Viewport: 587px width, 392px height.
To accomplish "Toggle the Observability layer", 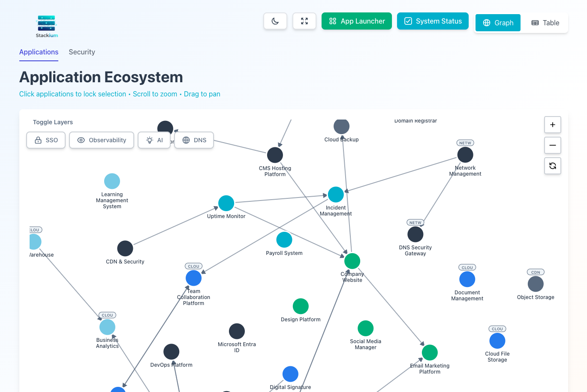I will [101, 140].
